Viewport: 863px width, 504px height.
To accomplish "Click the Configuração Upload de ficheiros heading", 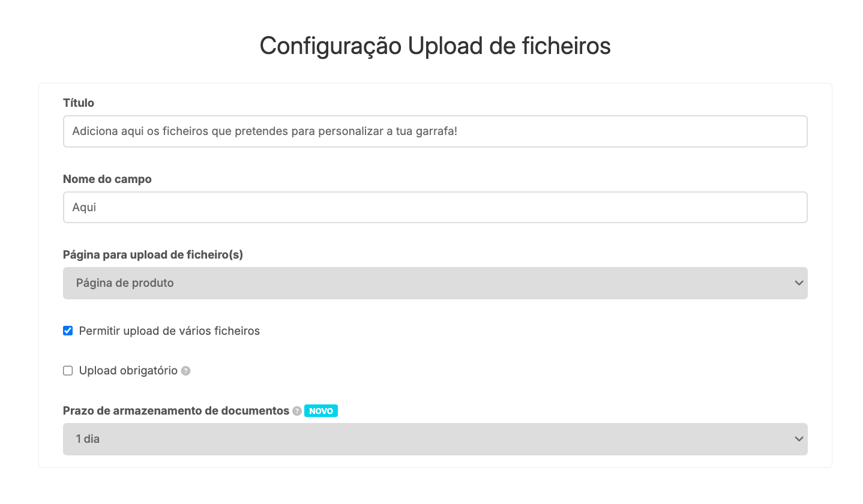I will coord(435,46).
